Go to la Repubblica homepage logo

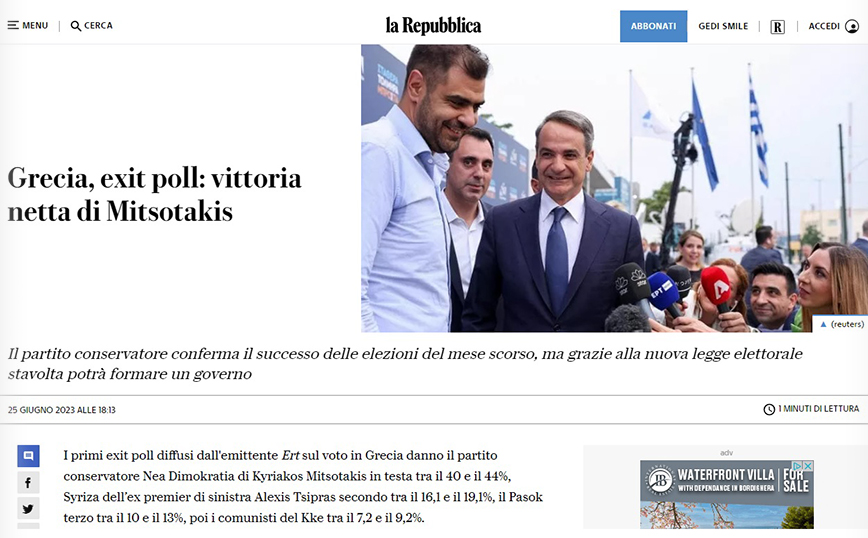click(x=433, y=25)
